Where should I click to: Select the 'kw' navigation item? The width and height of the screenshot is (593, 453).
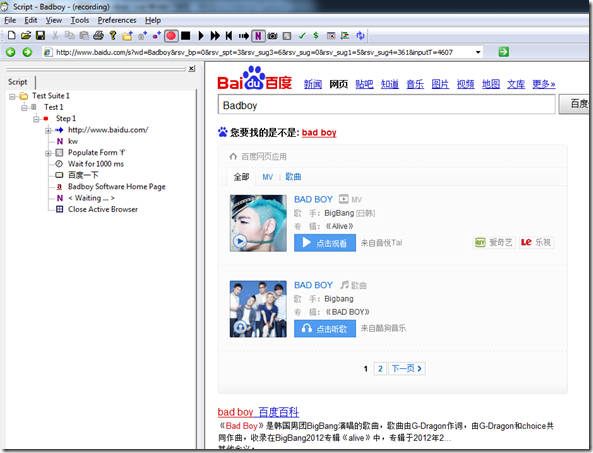[x=73, y=141]
